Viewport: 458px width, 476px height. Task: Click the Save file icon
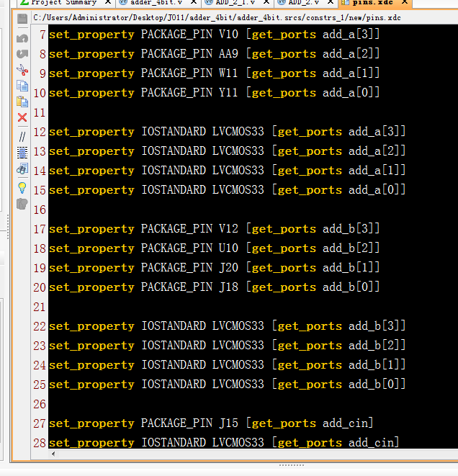tap(22, 19)
